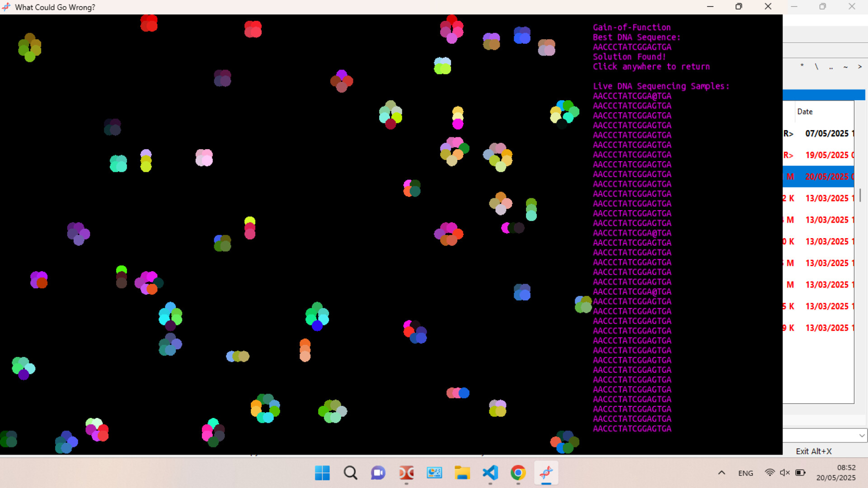868x488 pixels.
Task: Open the Windows Start menu
Action: [322, 473]
